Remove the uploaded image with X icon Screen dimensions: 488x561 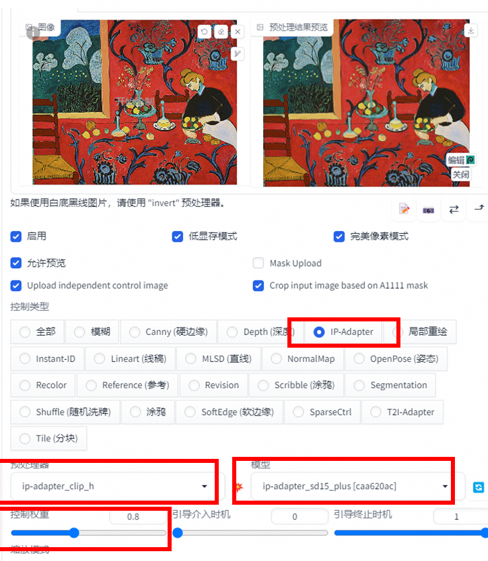238,32
